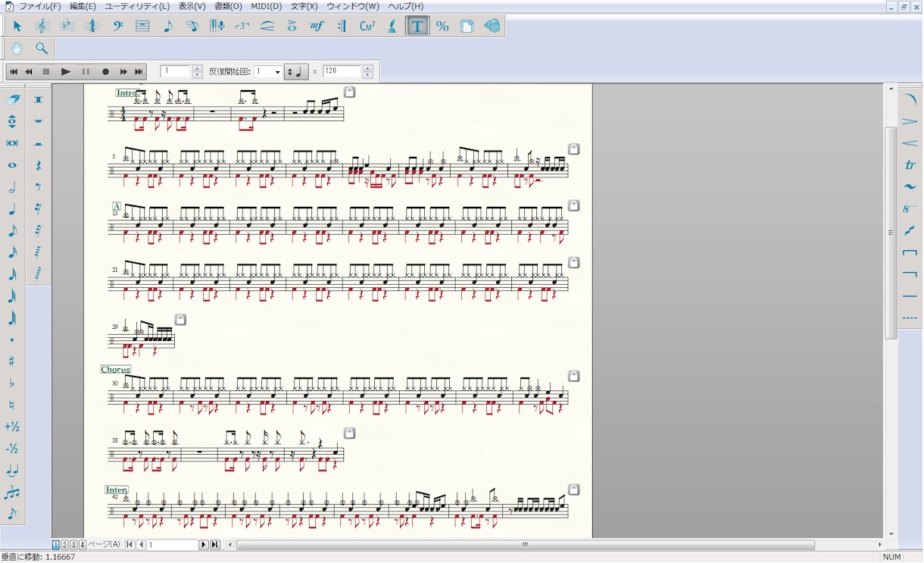Select the Text tool in the toolbar

point(417,26)
